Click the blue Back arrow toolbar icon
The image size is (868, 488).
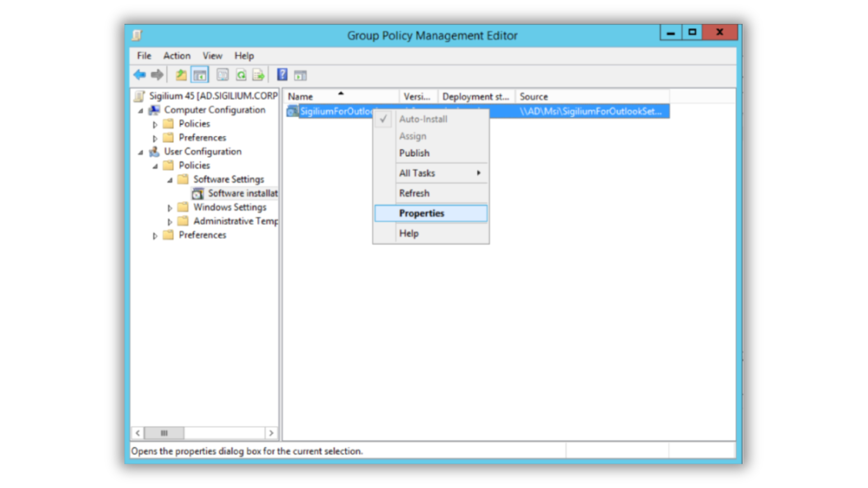coord(139,75)
